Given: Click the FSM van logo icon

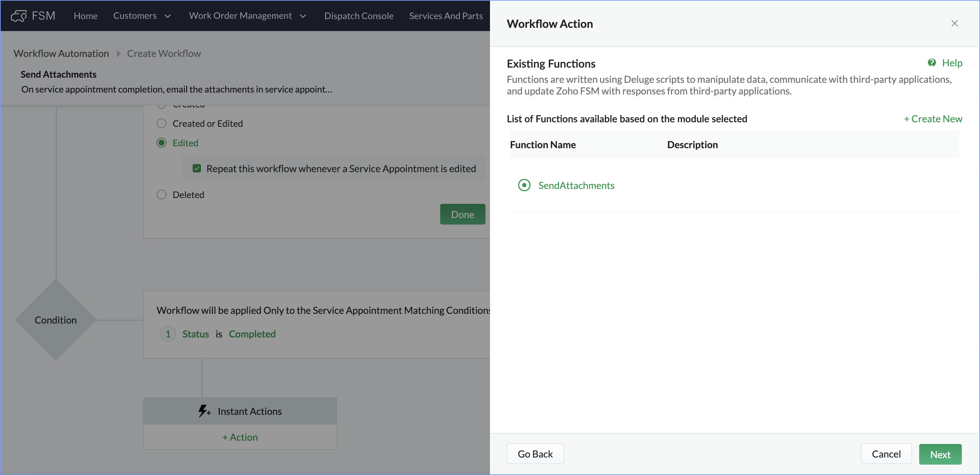Looking at the screenshot, I should click(18, 16).
